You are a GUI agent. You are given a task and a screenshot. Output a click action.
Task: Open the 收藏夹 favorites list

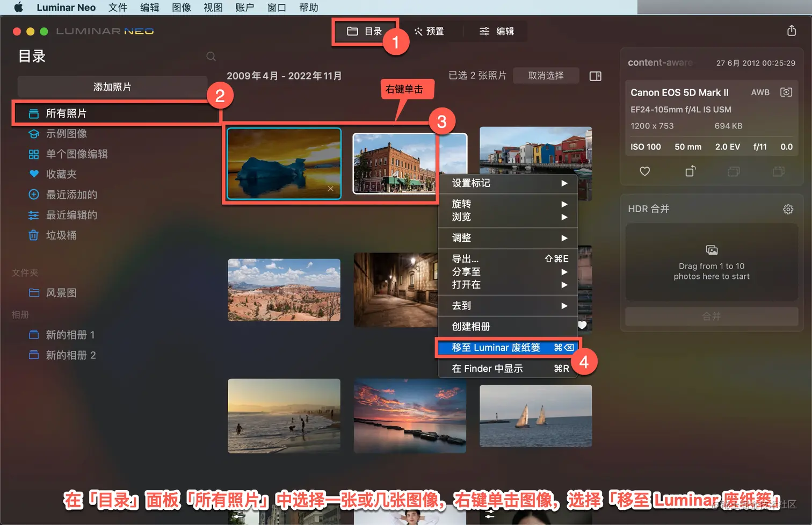coord(61,174)
